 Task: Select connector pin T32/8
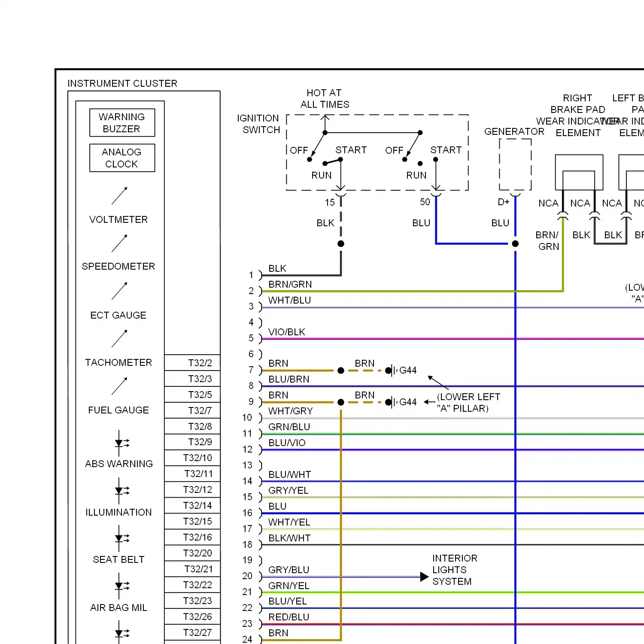[192, 426]
